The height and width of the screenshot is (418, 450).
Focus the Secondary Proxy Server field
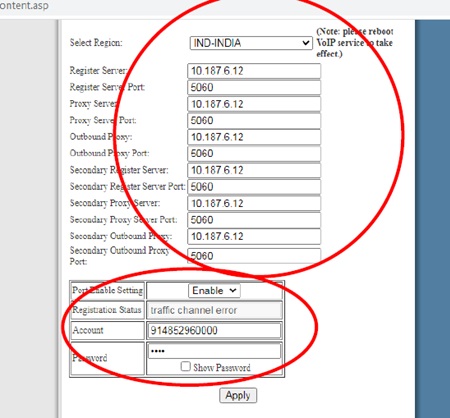(254, 203)
